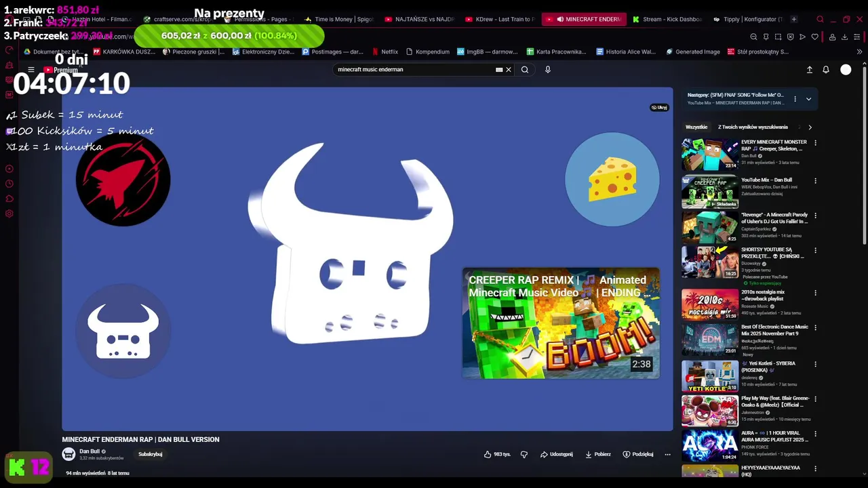Open YouTube upload/create icon

[809, 69]
